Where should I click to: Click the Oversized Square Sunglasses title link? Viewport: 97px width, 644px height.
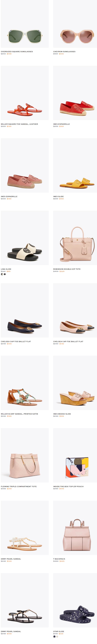coord(17,52)
